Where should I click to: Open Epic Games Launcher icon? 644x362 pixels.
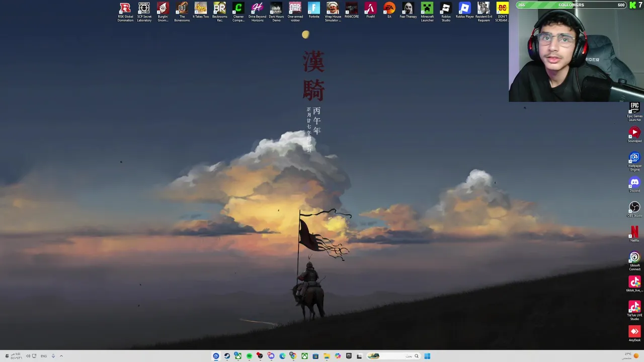634,112
